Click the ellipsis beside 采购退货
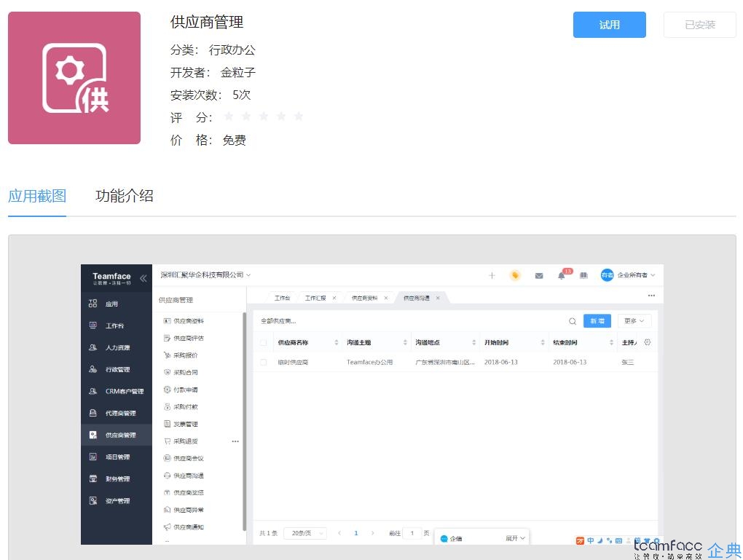Image resolution: width=743 pixels, height=560 pixels. click(235, 441)
